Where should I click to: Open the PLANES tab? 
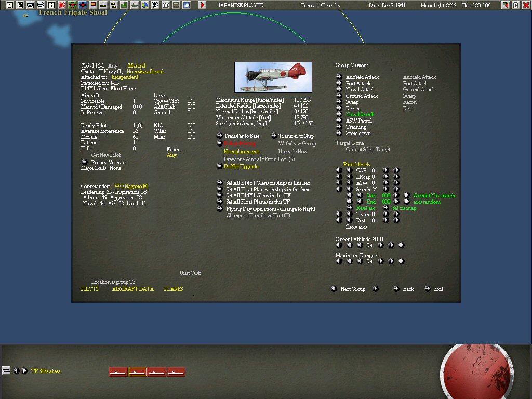point(174,289)
